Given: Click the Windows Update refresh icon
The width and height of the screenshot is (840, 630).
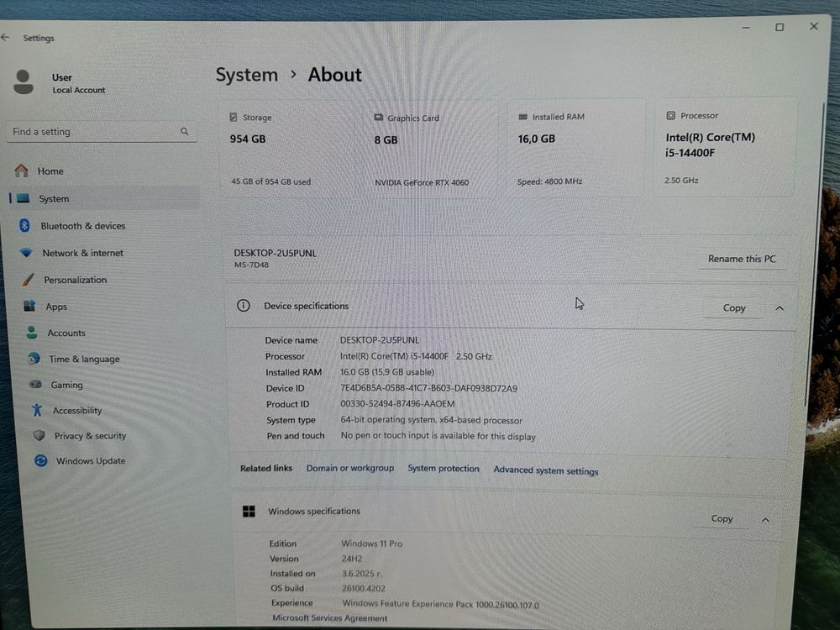Looking at the screenshot, I should 40,460.
